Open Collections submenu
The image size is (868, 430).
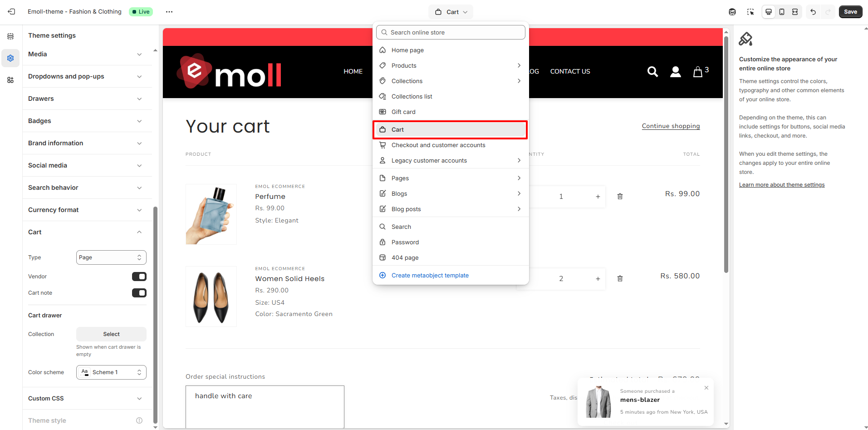(451, 81)
